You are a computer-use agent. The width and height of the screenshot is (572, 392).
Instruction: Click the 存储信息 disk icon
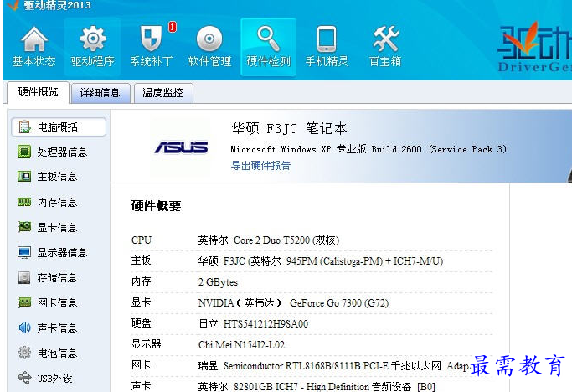[24, 277]
